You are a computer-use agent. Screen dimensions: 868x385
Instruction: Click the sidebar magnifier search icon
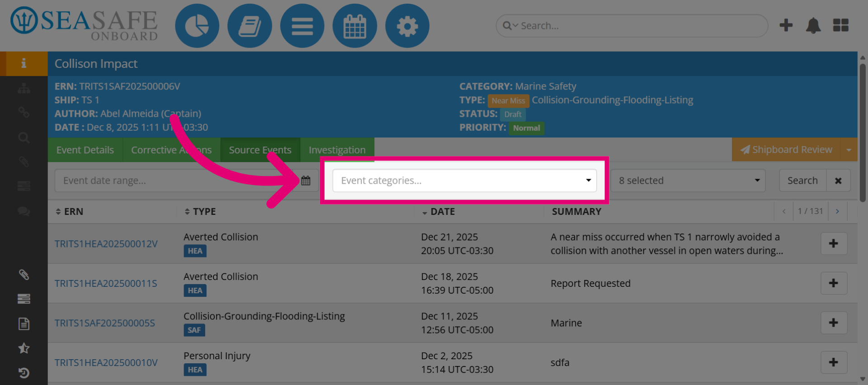[24, 138]
